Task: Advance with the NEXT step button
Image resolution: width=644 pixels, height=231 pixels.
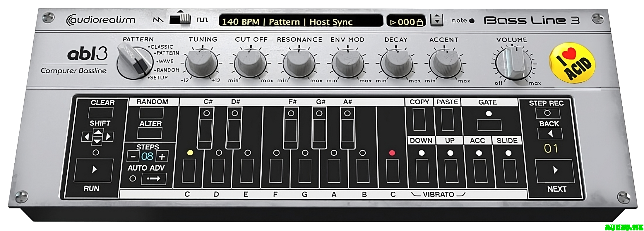Action: [x=555, y=171]
